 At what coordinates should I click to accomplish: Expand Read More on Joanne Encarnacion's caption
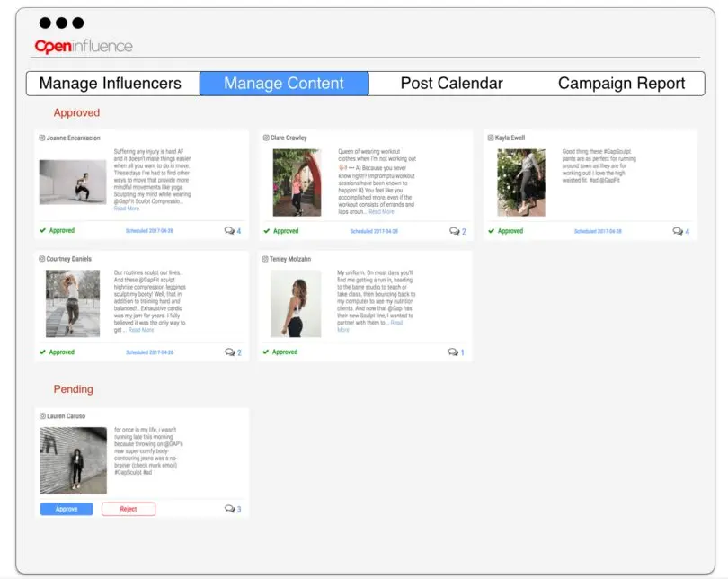127,209
